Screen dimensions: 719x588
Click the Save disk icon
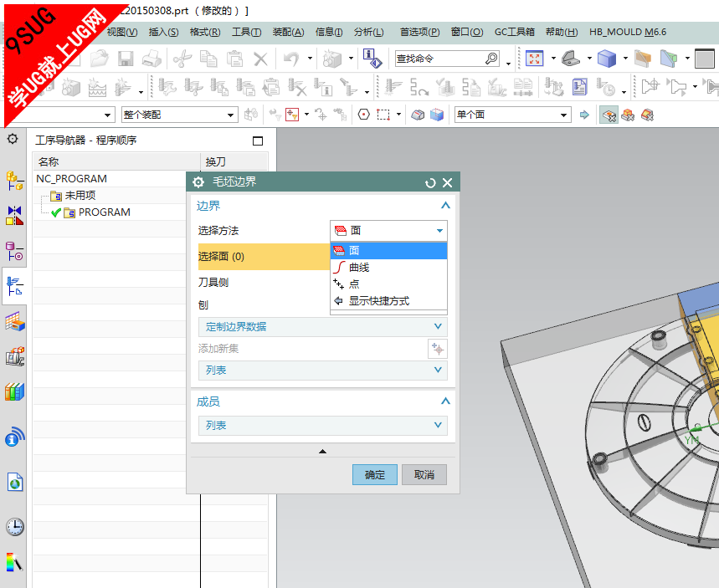click(126, 59)
